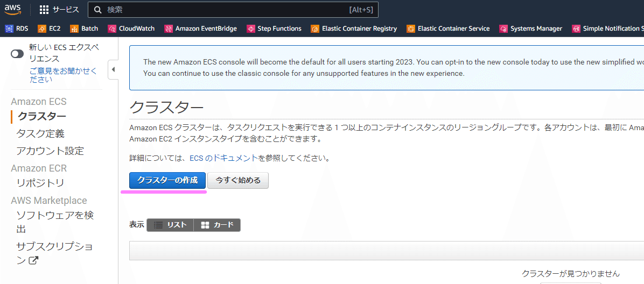Switch to カード view
This screenshot has width=644, height=284.
(x=217, y=225)
